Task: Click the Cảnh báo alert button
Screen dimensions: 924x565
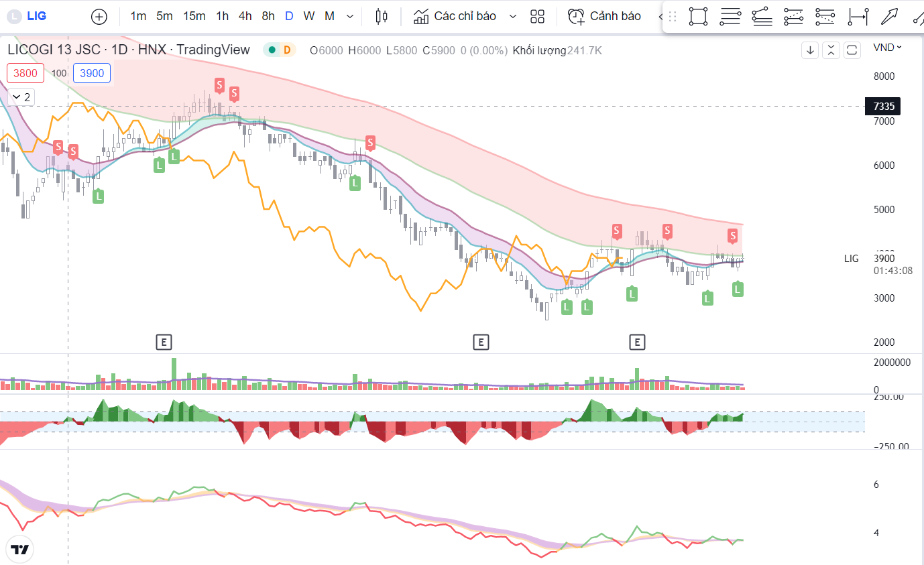Action: coord(604,16)
